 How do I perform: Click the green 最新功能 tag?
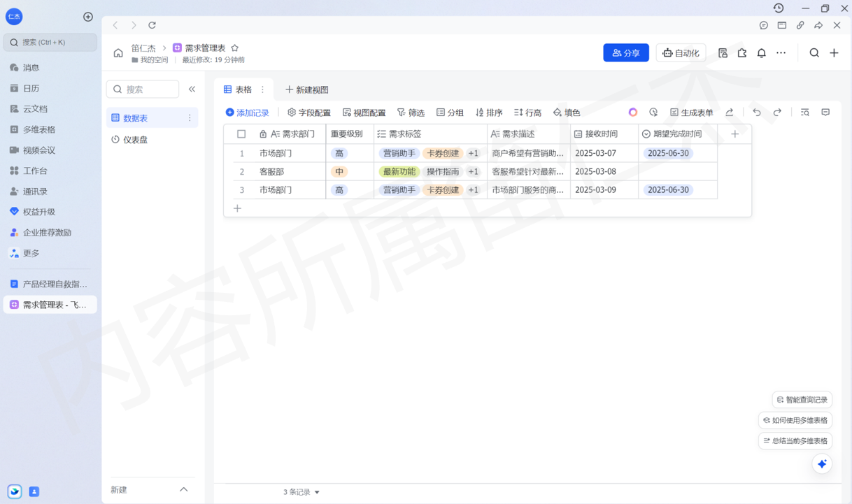coord(399,171)
